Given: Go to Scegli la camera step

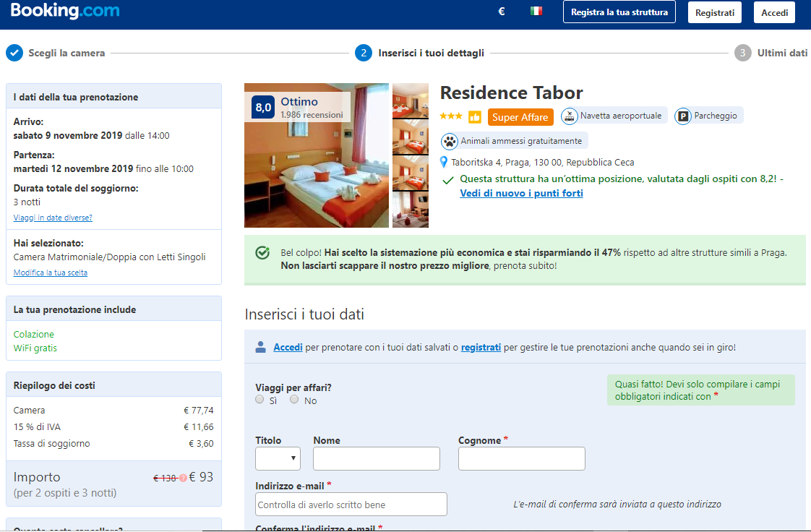Looking at the screenshot, I should pyautogui.click(x=66, y=53).
